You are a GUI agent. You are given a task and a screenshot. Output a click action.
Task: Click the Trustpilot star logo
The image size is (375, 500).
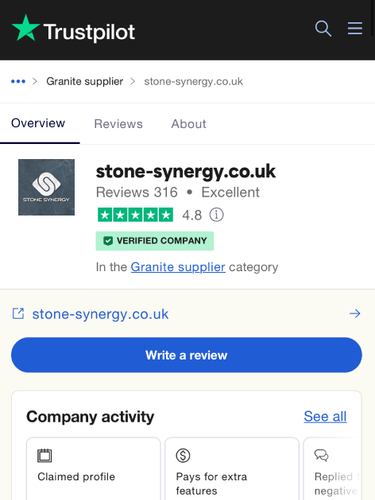(x=26, y=28)
